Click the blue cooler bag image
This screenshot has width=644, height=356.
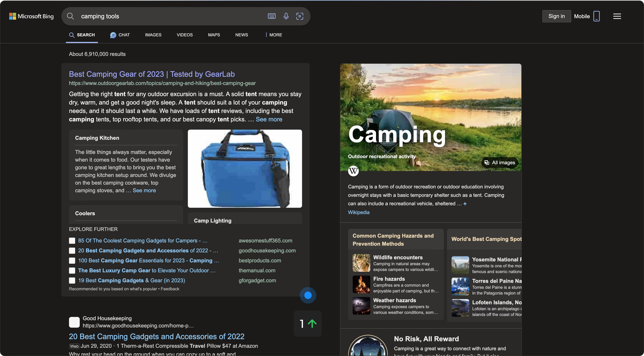click(x=245, y=169)
